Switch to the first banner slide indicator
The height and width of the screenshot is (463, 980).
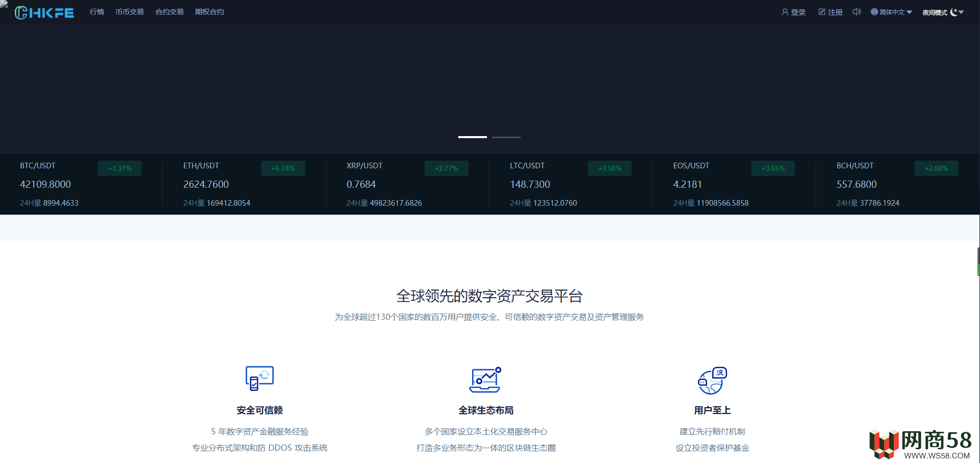point(472,137)
